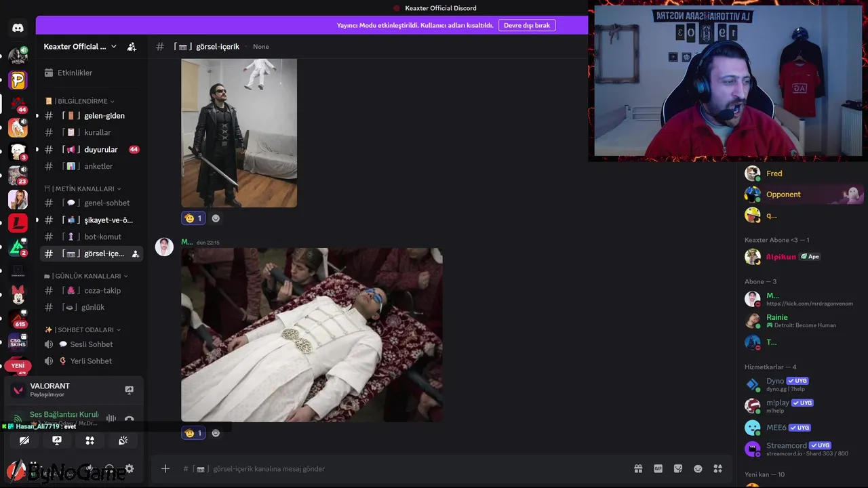Collapse the METİN KANALLARI category
The height and width of the screenshot is (488, 868).
click(x=83, y=188)
